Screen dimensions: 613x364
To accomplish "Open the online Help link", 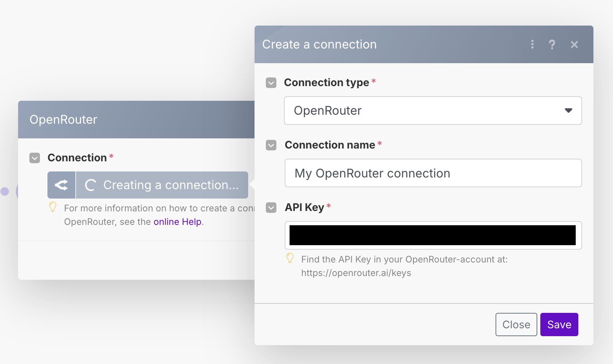I will point(177,221).
